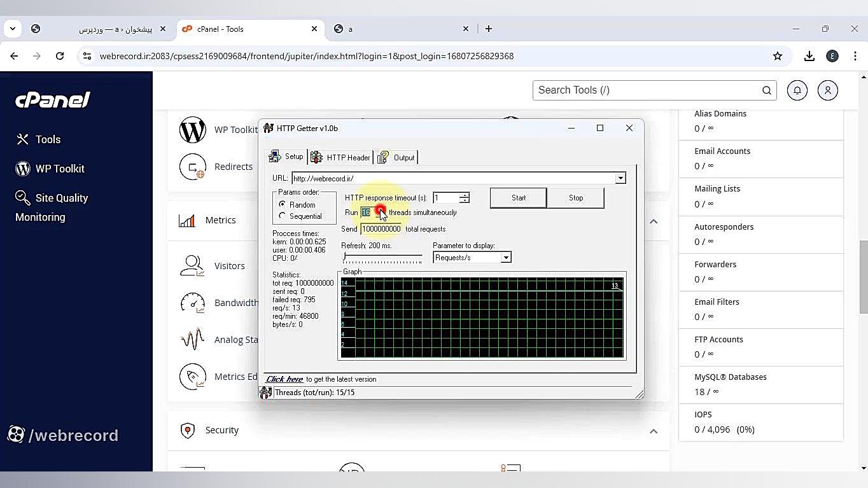Screen dimensions: 868x488
Task: Reload the browser page
Action: pyautogui.click(x=60, y=56)
